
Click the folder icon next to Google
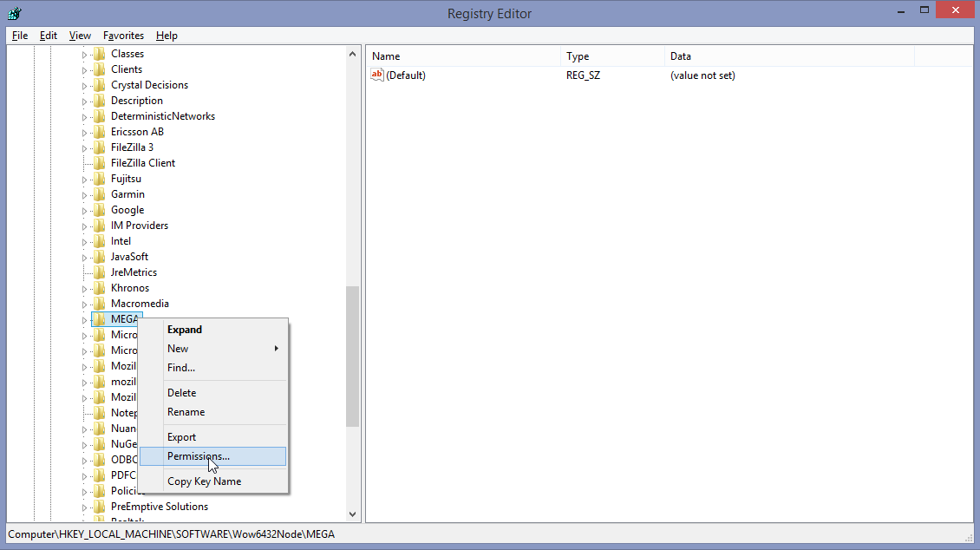tap(100, 210)
